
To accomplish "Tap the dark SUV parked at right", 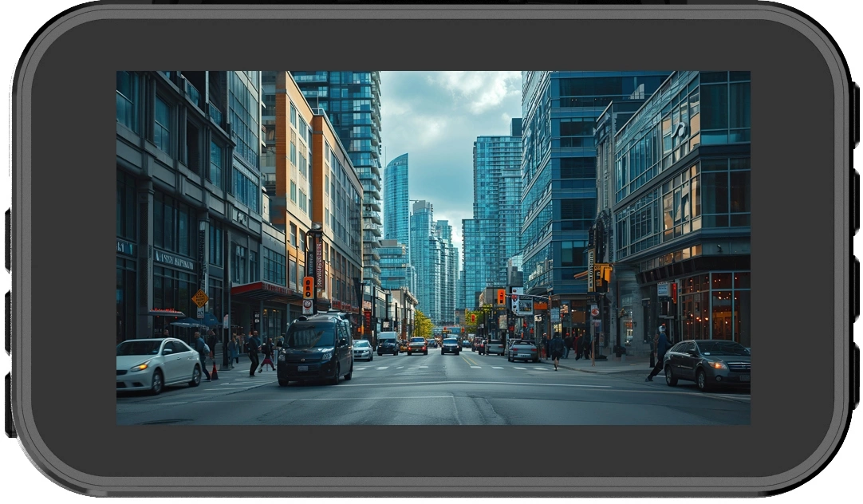I will click(x=708, y=363).
